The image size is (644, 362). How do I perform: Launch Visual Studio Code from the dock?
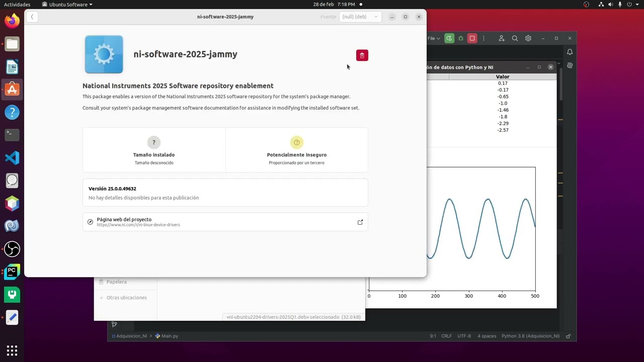[x=12, y=158]
